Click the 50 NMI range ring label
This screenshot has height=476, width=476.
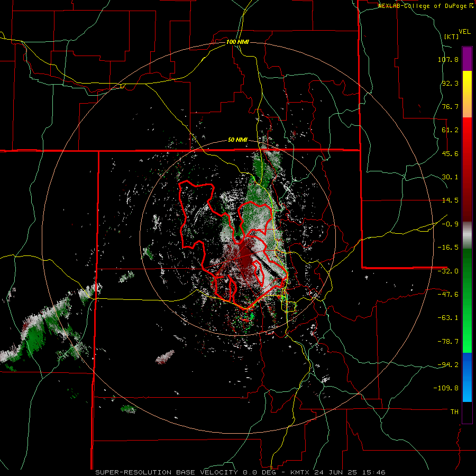pos(237,140)
